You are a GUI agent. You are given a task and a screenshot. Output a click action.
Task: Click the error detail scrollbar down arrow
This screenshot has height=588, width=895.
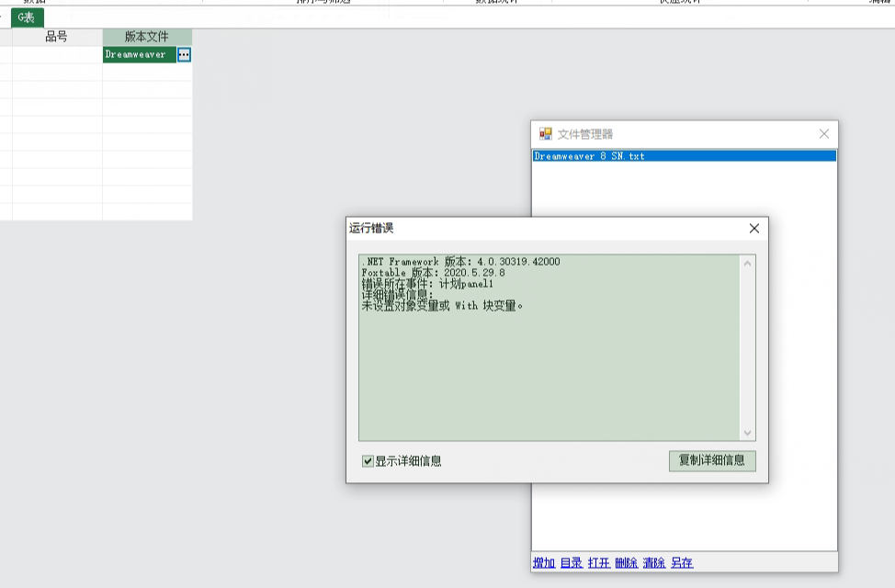[x=747, y=433]
